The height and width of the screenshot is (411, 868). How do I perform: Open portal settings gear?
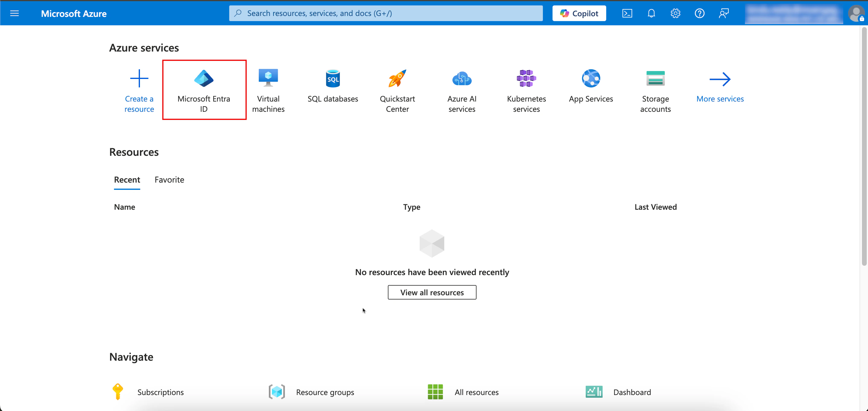pyautogui.click(x=675, y=14)
